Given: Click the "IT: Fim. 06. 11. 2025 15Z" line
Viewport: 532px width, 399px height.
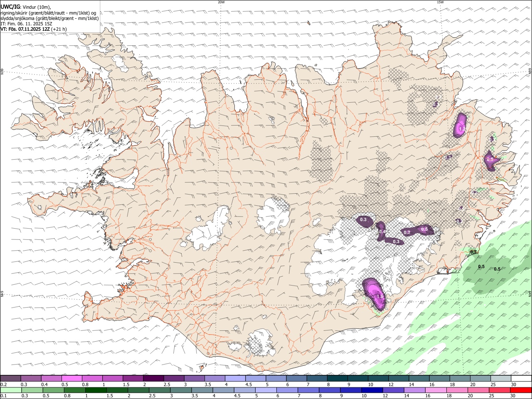Looking at the screenshot, I should coord(26,24).
